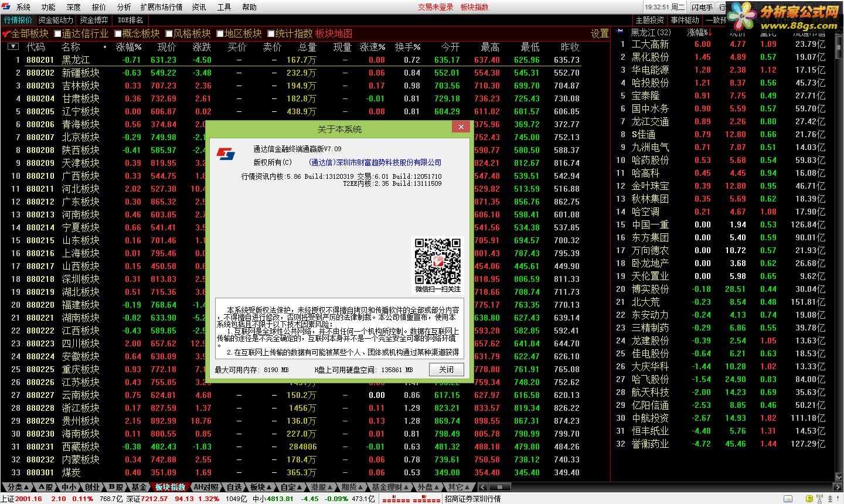844x504 pixels.
Task: Enable the 风格板块 checkbox
Action: [x=169, y=33]
